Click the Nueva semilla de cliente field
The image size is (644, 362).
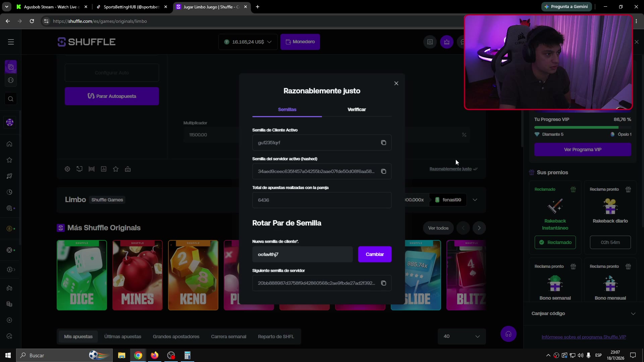(303, 254)
